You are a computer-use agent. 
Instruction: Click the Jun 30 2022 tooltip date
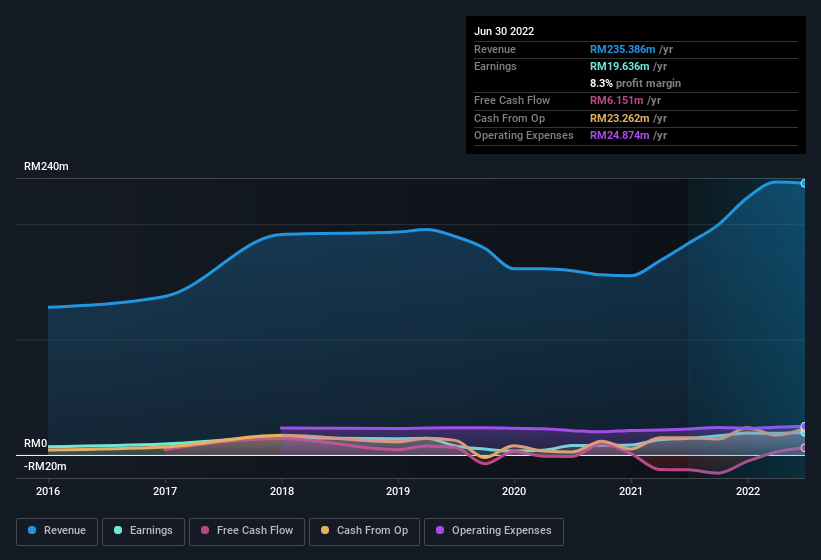(504, 31)
